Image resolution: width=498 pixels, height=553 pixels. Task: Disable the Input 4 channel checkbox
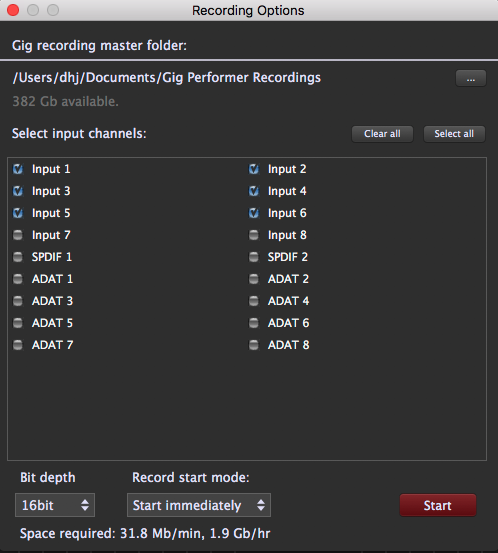click(254, 191)
